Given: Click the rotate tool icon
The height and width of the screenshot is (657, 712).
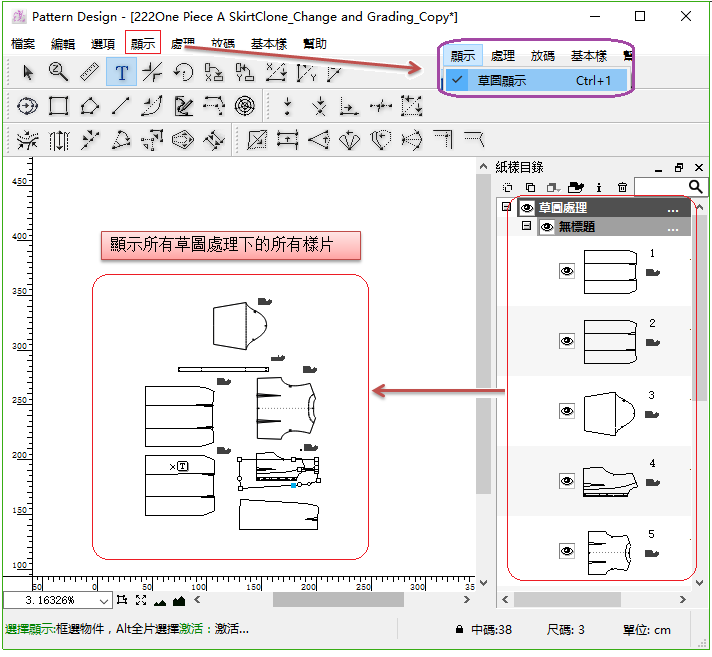Looking at the screenshot, I should [x=183, y=72].
